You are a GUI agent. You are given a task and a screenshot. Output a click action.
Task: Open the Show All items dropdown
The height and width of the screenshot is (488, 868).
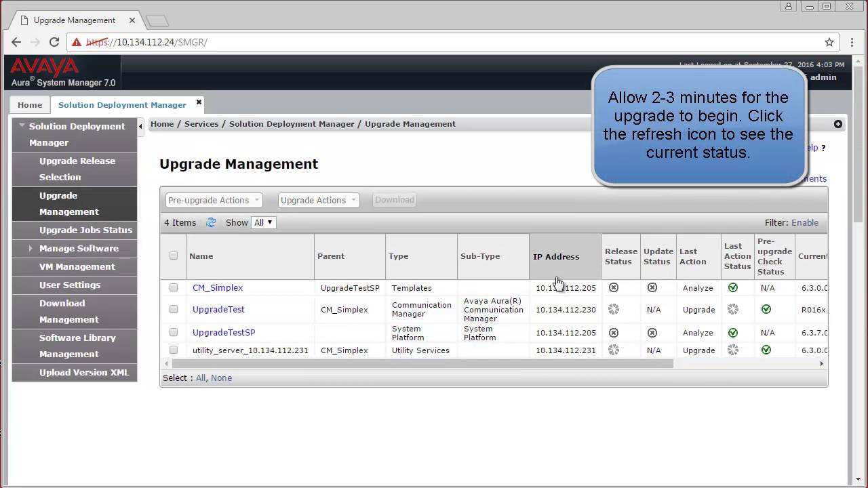tap(263, 222)
